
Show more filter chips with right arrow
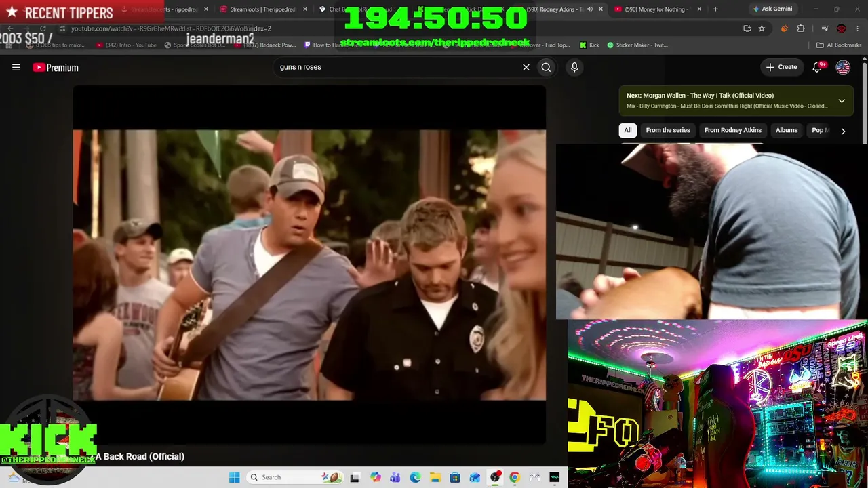tap(843, 131)
